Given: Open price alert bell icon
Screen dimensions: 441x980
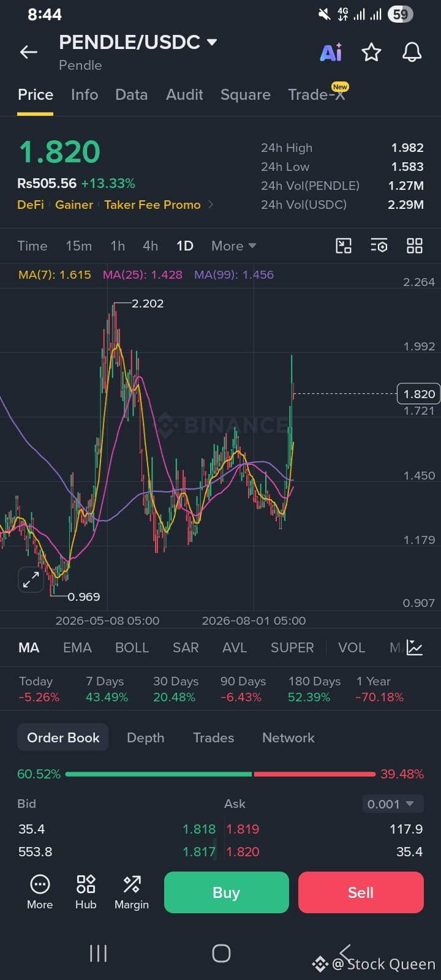Looking at the screenshot, I should point(412,53).
